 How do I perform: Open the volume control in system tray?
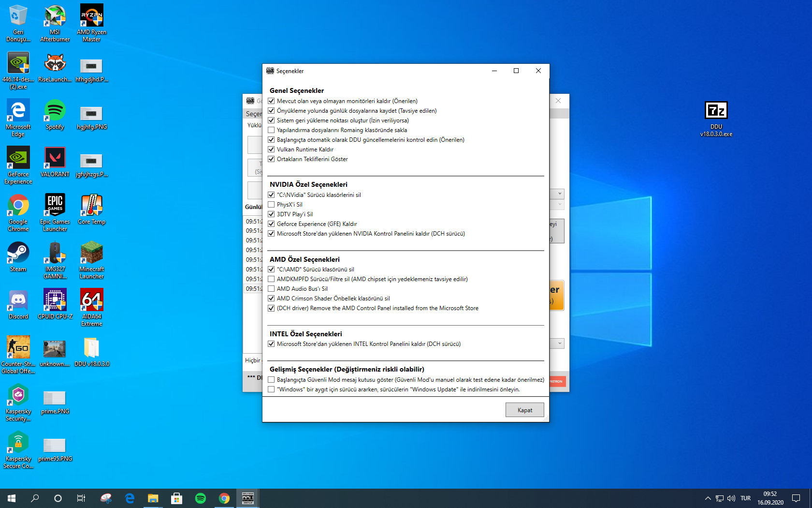point(731,498)
